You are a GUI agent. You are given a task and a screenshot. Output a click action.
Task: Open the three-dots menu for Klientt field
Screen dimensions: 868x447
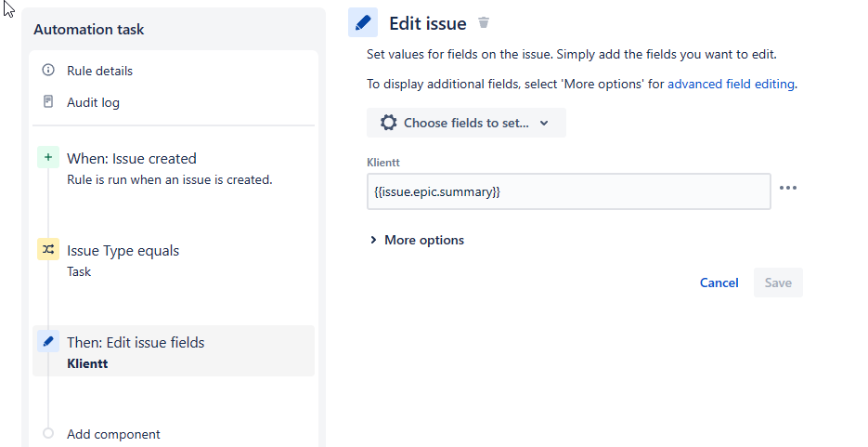click(788, 188)
